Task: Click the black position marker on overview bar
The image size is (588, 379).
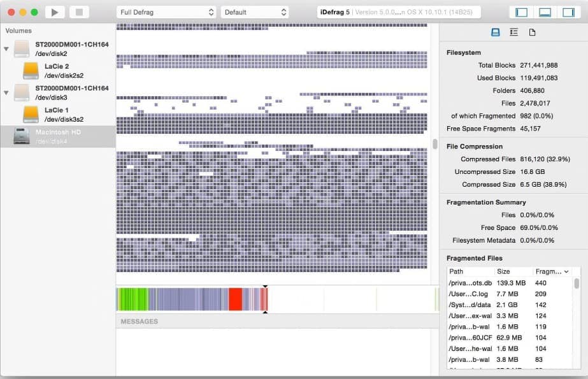Action: 265,287
